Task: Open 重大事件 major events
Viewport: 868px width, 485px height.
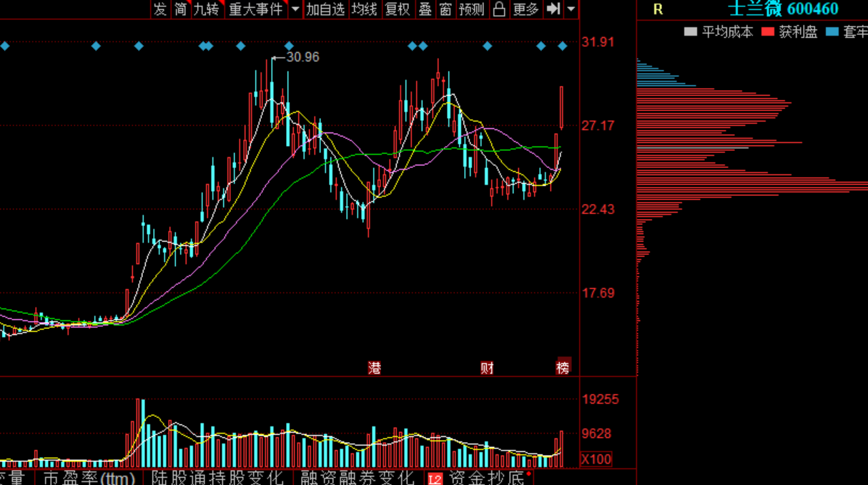Action: tap(256, 9)
